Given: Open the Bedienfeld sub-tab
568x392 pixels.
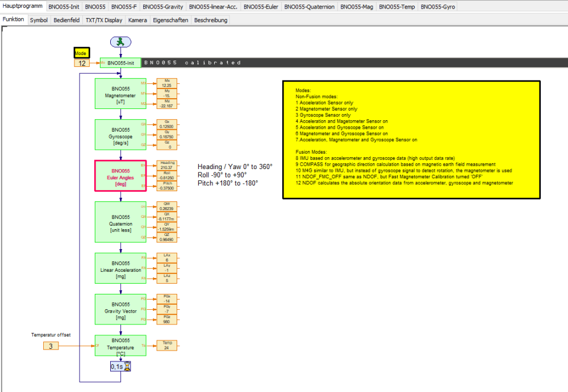Looking at the screenshot, I should [66, 20].
